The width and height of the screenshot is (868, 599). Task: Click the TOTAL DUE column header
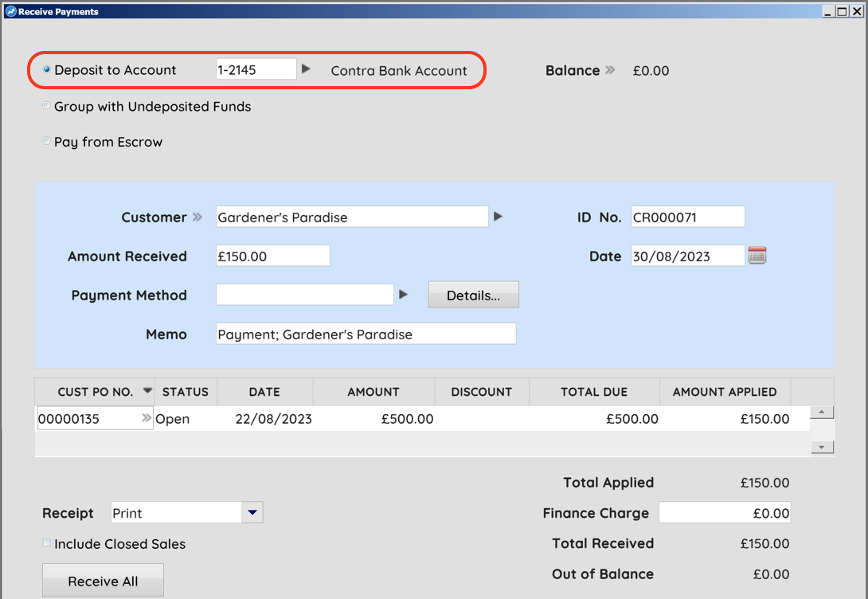(594, 392)
